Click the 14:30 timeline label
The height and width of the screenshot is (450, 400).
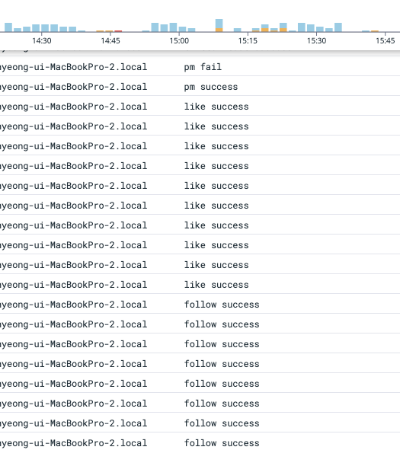pos(42,41)
